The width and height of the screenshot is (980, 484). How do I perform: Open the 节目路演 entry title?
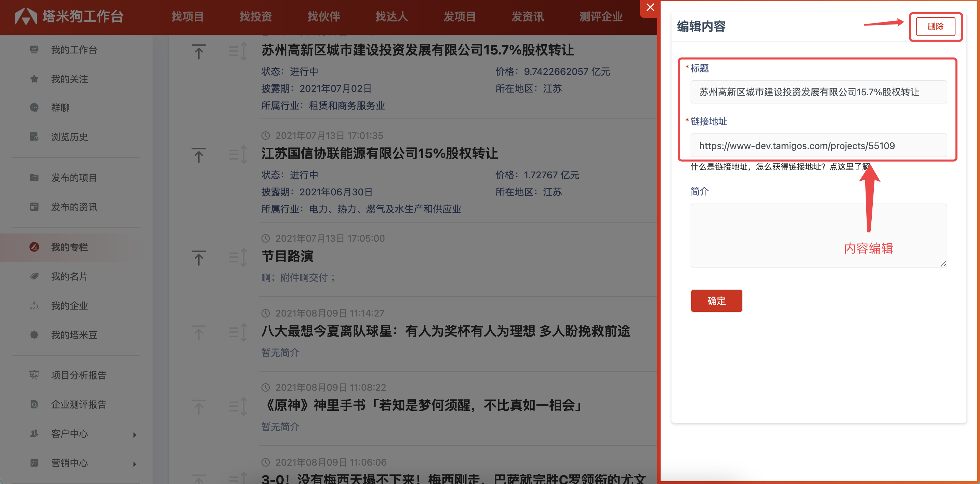(287, 256)
